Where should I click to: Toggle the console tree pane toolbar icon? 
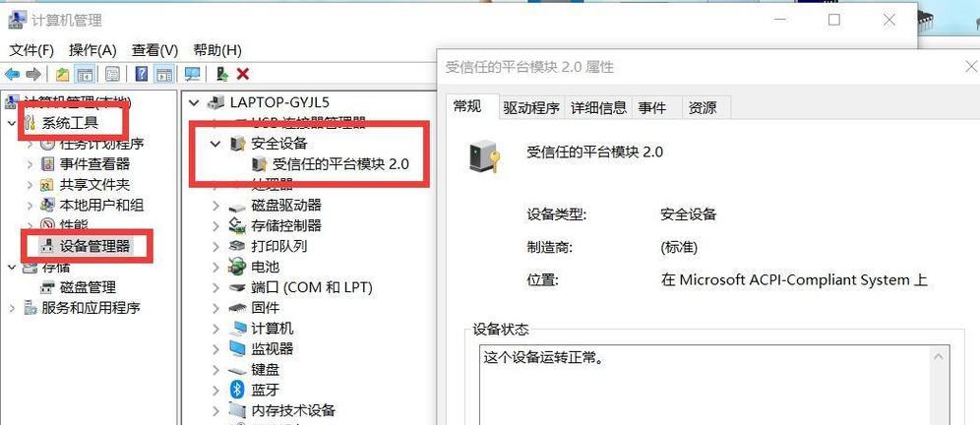(85, 75)
